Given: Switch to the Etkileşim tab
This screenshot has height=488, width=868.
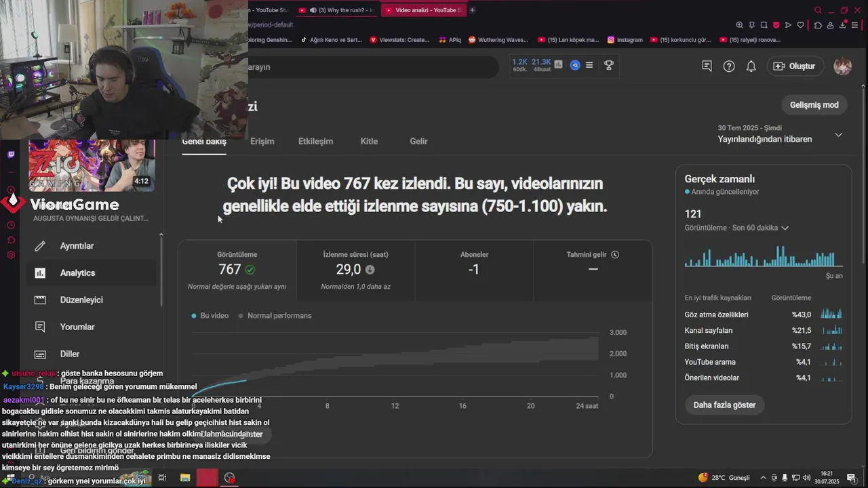Looking at the screenshot, I should pos(315,141).
